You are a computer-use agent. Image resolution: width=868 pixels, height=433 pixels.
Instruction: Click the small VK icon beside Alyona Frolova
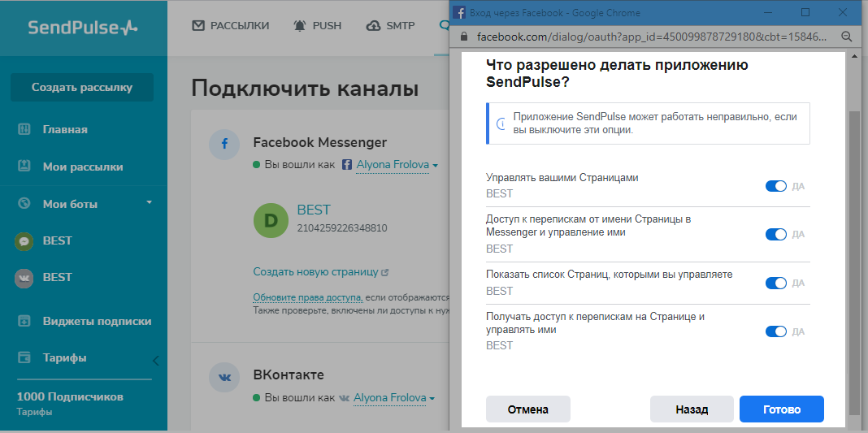(x=345, y=398)
